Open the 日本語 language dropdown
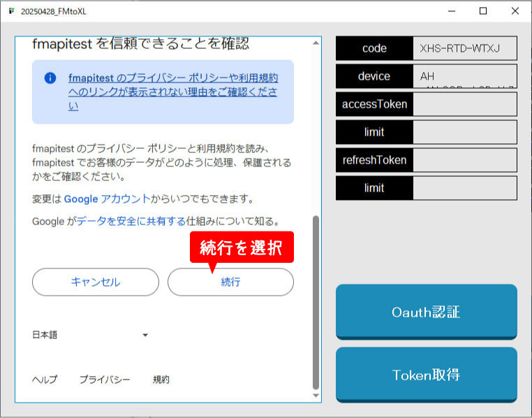Image resolution: width=532 pixels, height=418 pixels. [x=90, y=335]
